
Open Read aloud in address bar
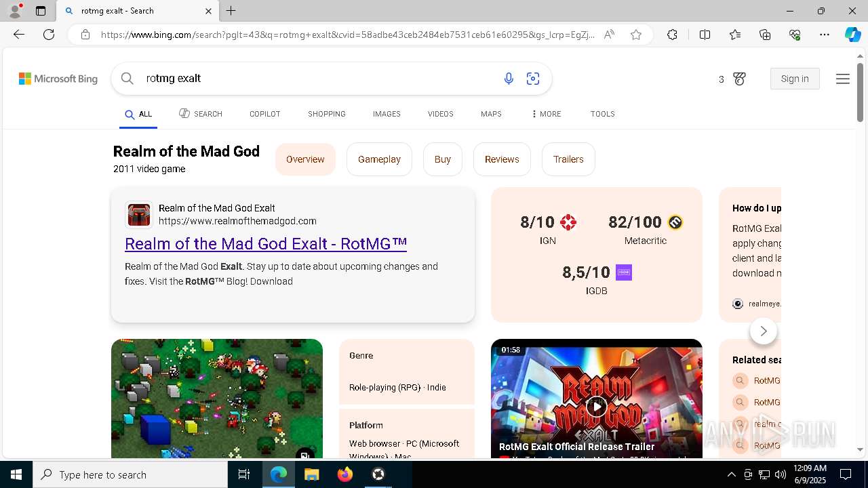[x=609, y=35]
